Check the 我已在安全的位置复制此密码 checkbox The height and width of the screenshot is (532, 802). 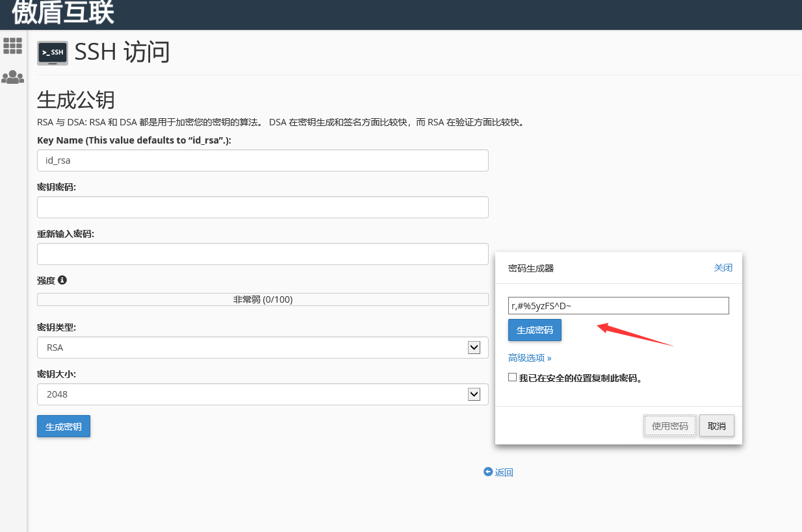(x=513, y=377)
